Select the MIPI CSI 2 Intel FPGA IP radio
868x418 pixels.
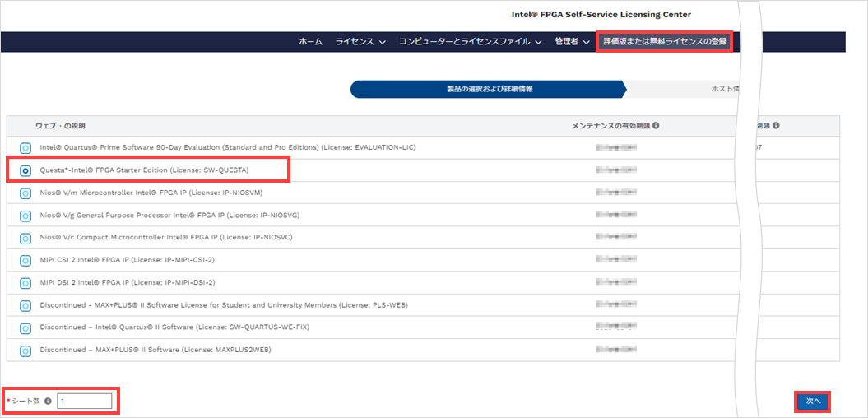pyautogui.click(x=25, y=261)
